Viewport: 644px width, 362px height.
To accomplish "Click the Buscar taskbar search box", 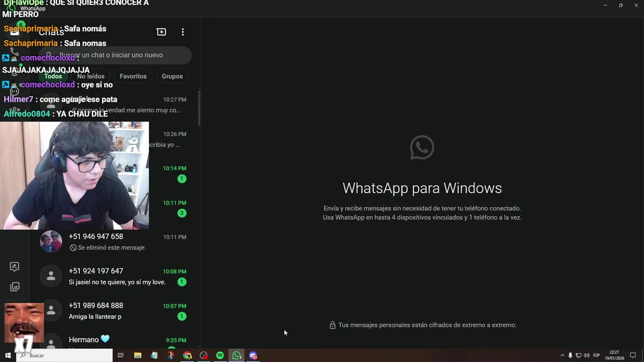I will 64,355.
